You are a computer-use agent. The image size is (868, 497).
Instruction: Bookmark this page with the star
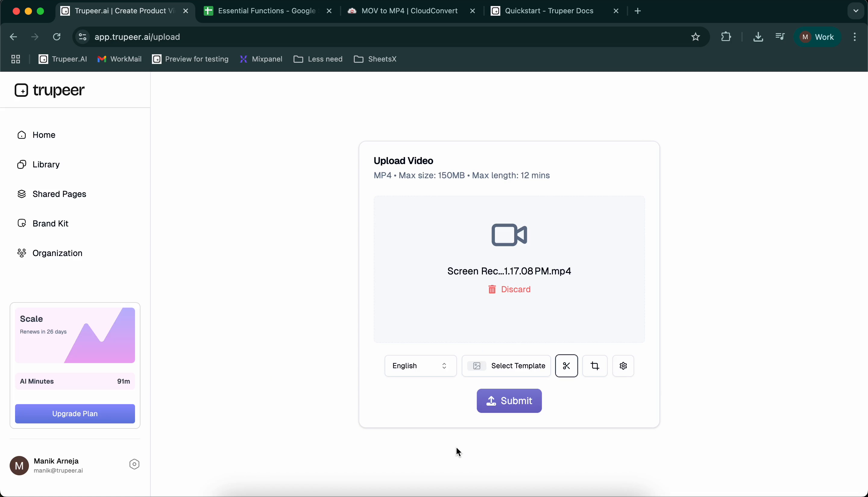[x=695, y=36]
